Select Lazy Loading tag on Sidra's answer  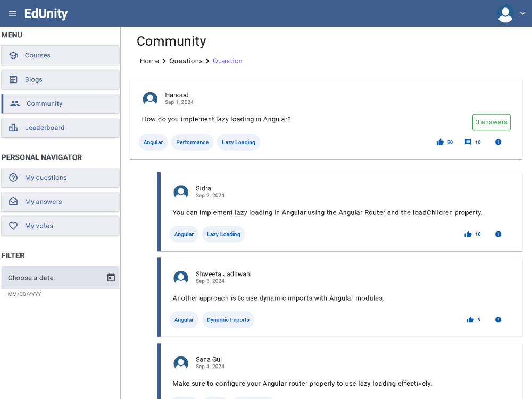pyautogui.click(x=223, y=234)
